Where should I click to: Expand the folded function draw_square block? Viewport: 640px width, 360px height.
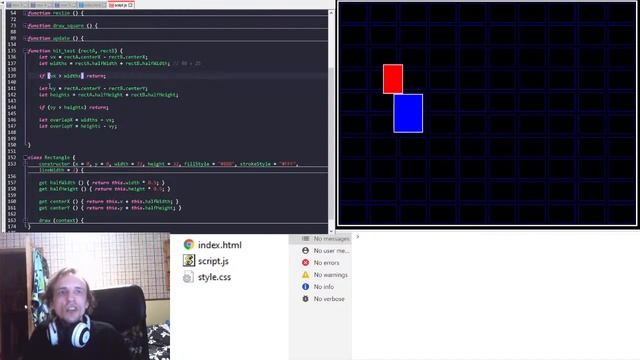pos(25,25)
